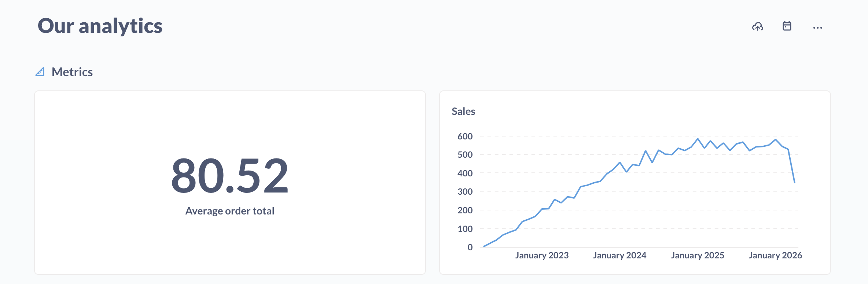Click the 100 value on Sales y-axis
Viewport: 868px width, 284px height.
pyautogui.click(x=465, y=229)
